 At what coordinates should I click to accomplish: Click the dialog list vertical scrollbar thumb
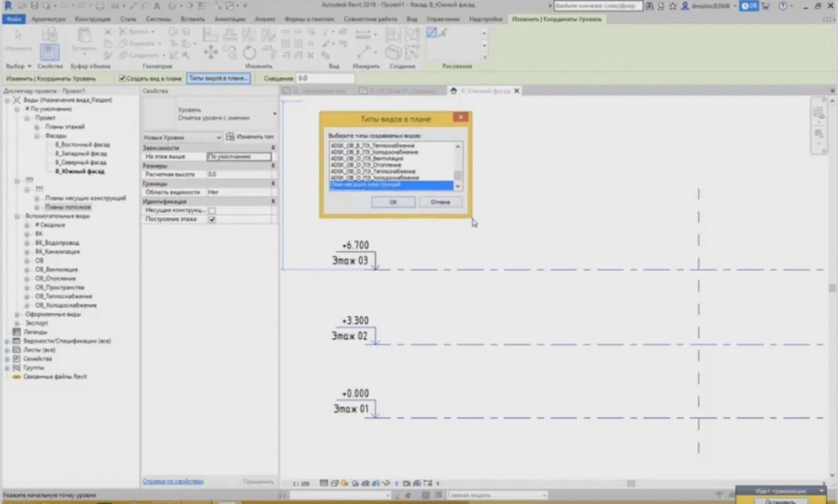[x=458, y=175]
